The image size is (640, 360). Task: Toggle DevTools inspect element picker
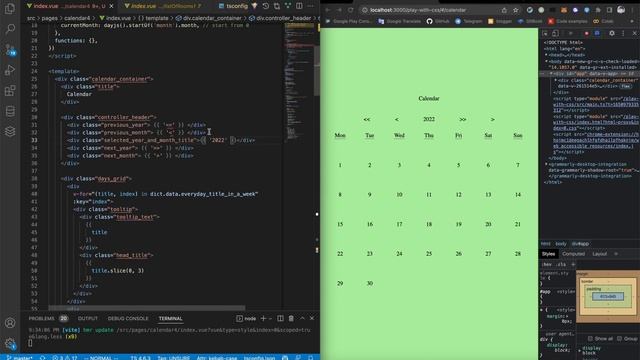pos(545,33)
